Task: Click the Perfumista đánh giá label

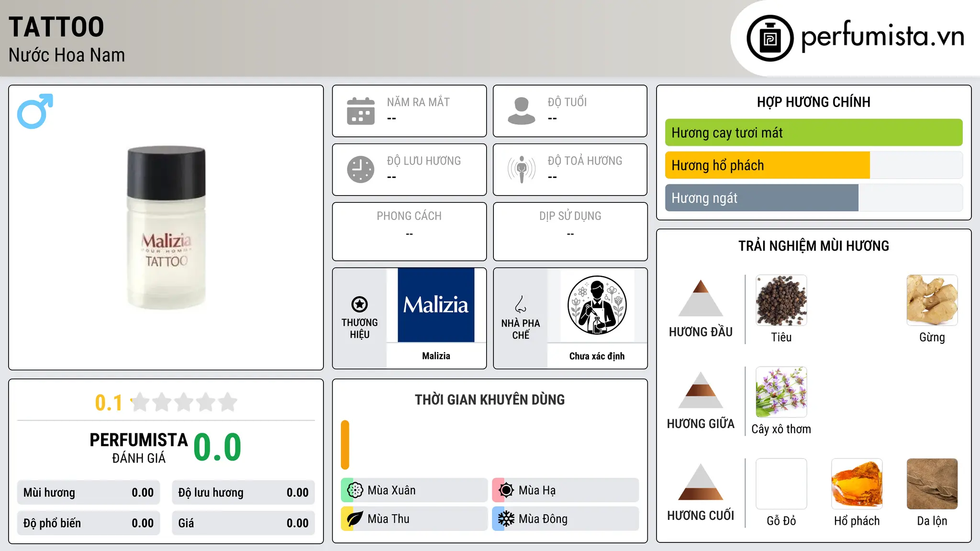Action: coord(139,448)
